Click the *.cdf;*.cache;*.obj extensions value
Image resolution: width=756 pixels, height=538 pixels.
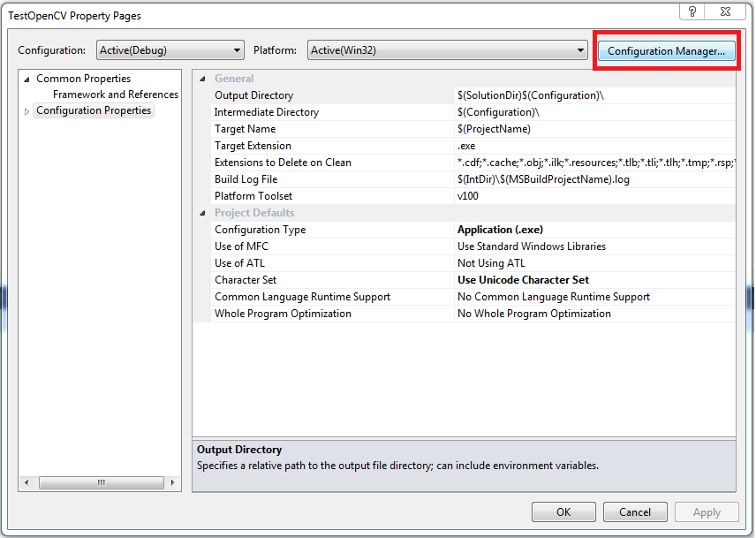[x=596, y=163]
